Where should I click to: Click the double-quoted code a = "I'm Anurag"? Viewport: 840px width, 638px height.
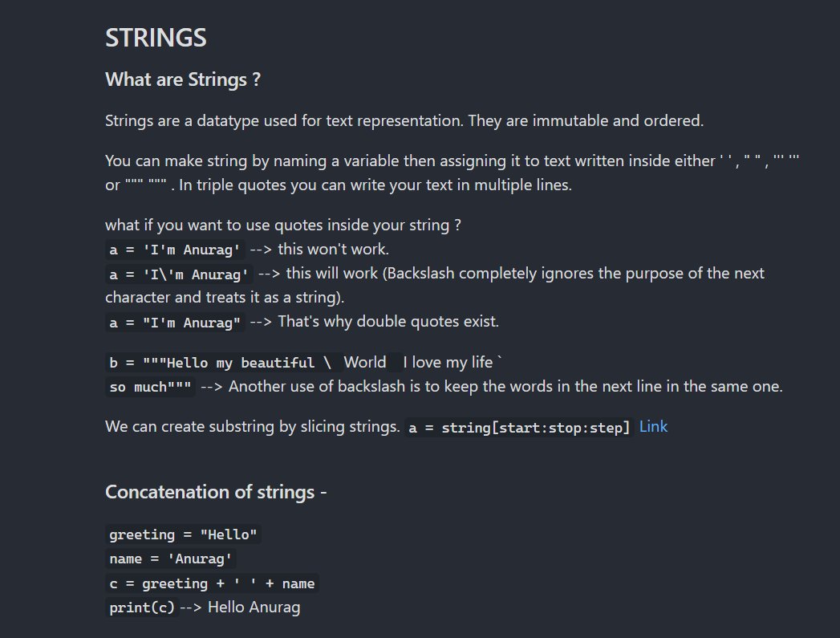pos(175,323)
